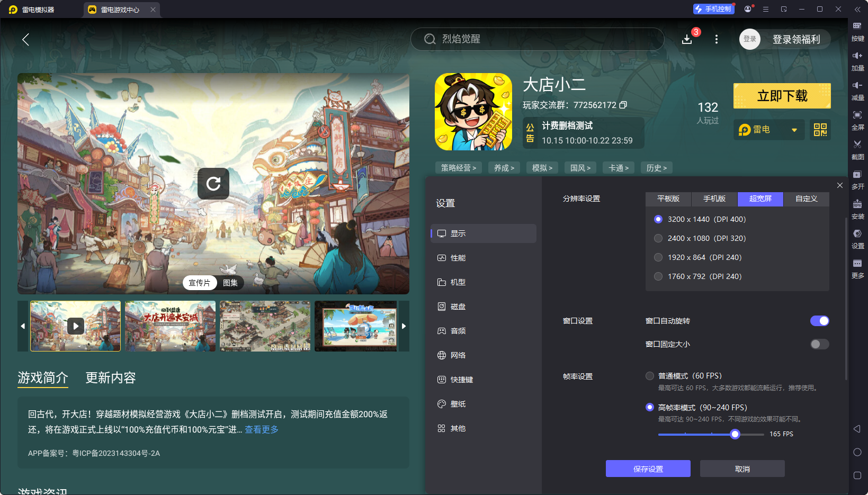
Task: Open the 性能 settings section
Action: tap(458, 258)
